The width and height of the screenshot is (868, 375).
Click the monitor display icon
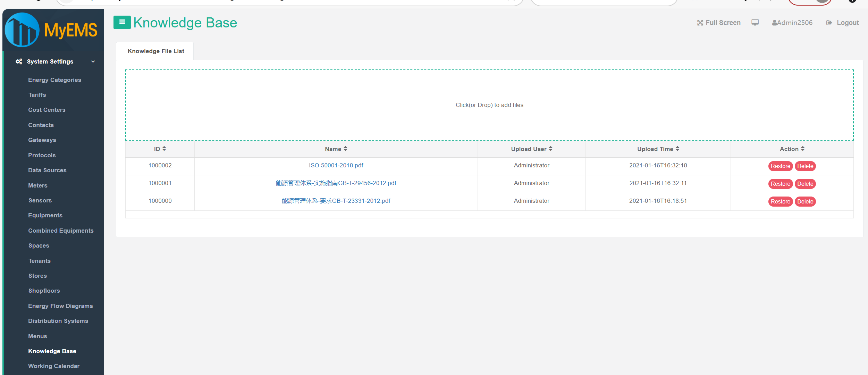pos(755,23)
